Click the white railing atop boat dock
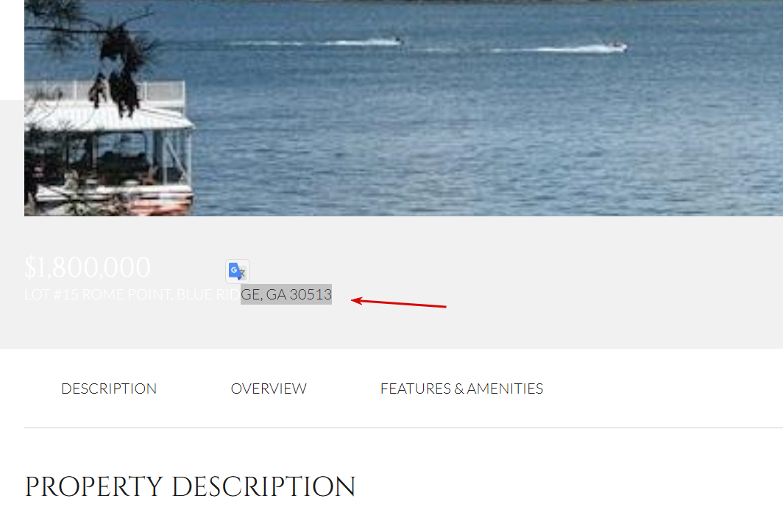Screen dimensions: 783x532 point(104,91)
